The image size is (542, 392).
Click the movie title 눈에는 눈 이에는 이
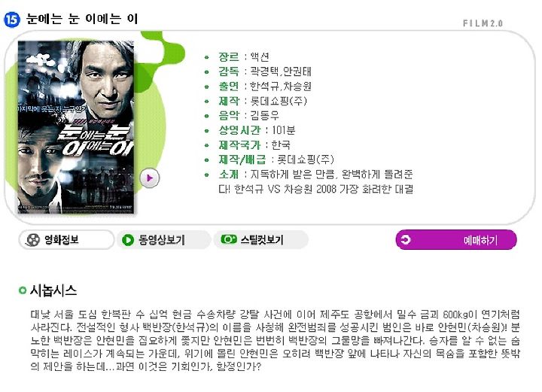click(82, 19)
